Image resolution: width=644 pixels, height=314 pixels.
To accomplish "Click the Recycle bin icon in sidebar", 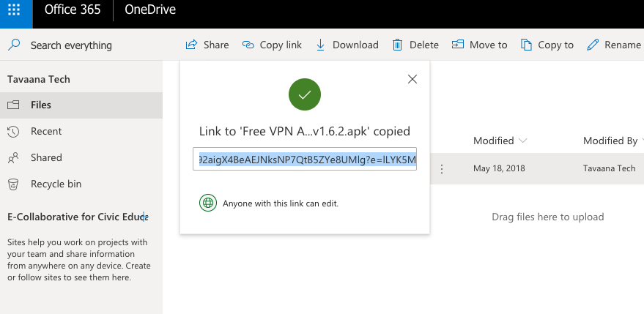I will tap(13, 184).
